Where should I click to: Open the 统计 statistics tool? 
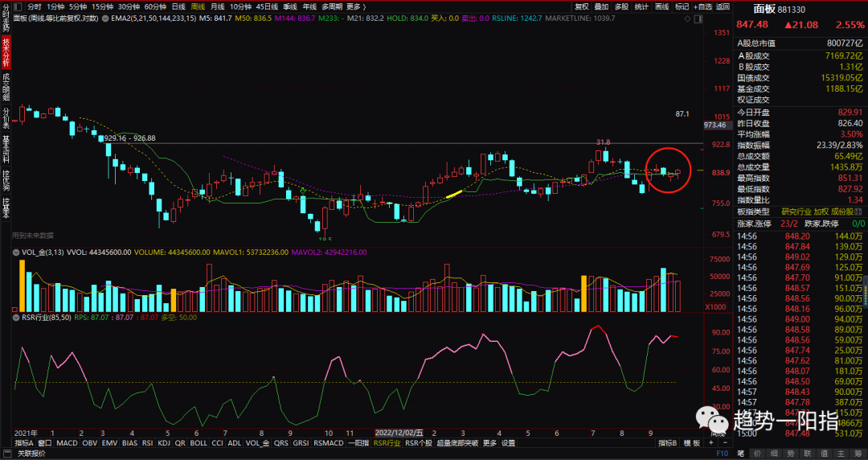[641, 6]
